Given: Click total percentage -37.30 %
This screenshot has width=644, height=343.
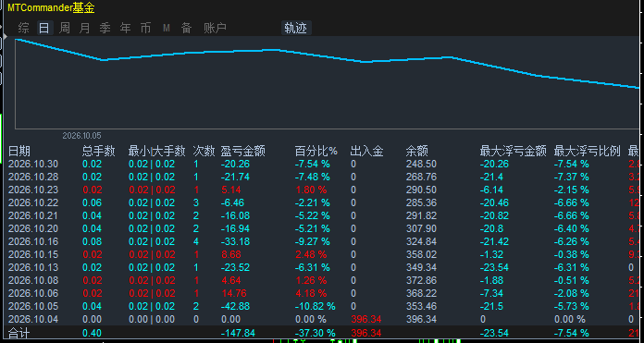Looking at the screenshot, I should (315, 333).
